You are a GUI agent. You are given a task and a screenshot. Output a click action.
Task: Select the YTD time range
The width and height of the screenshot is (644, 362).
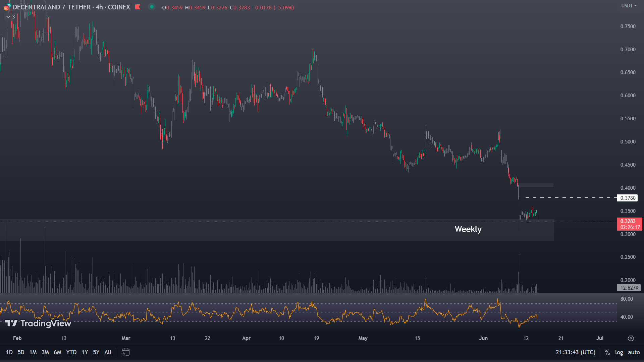[x=71, y=352]
